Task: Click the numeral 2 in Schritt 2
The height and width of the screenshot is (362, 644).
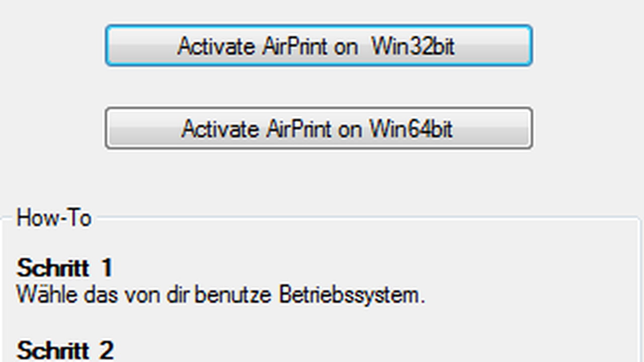Action: pyautogui.click(x=106, y=350)
